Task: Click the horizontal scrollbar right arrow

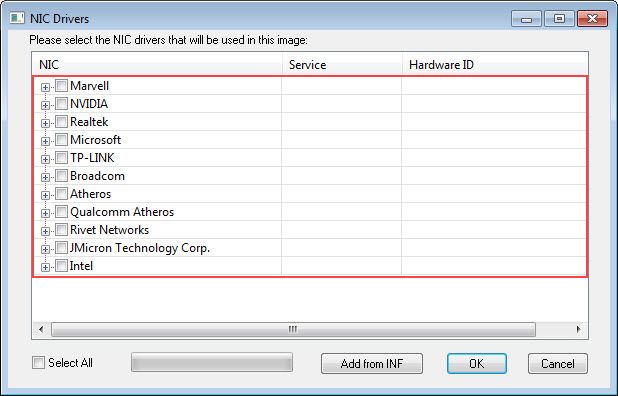Action: [x=578, y=329]
